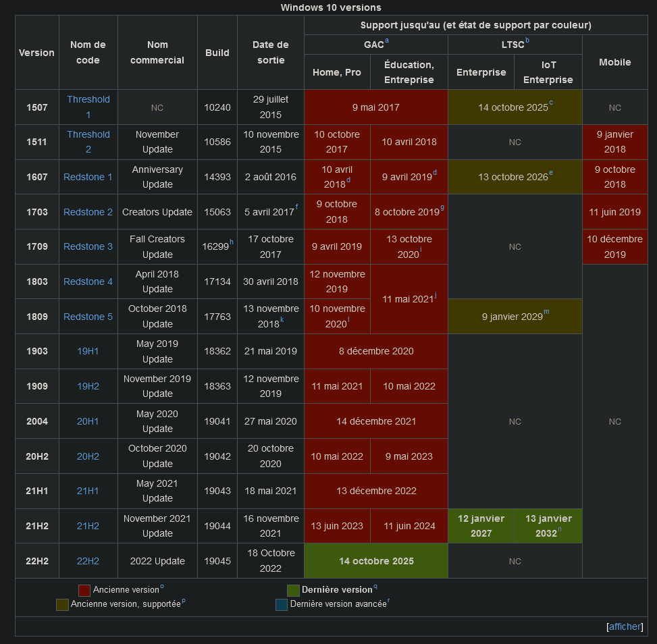Screen dimensions: 657x644
Task: Follow the Redstone 3 codename link
Action: point(88,246)
